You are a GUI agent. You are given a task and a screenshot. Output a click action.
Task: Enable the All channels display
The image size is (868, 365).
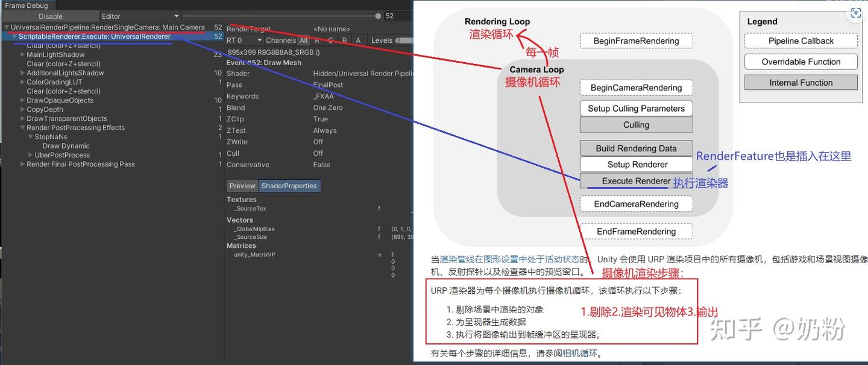[x=303, y=40]
